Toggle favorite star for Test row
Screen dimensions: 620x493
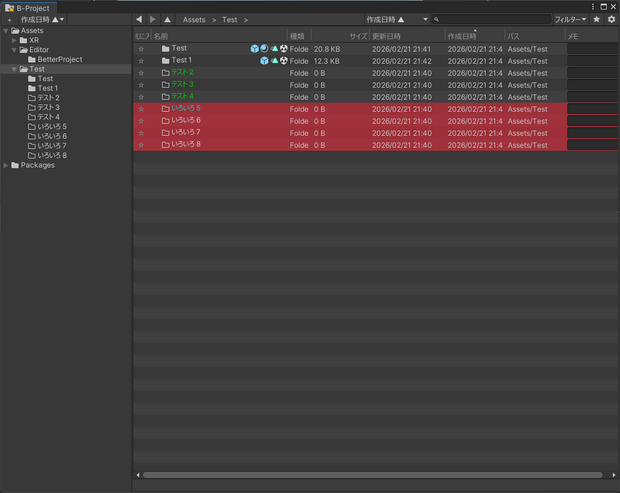pyautogui.click(x=141, y=49)
